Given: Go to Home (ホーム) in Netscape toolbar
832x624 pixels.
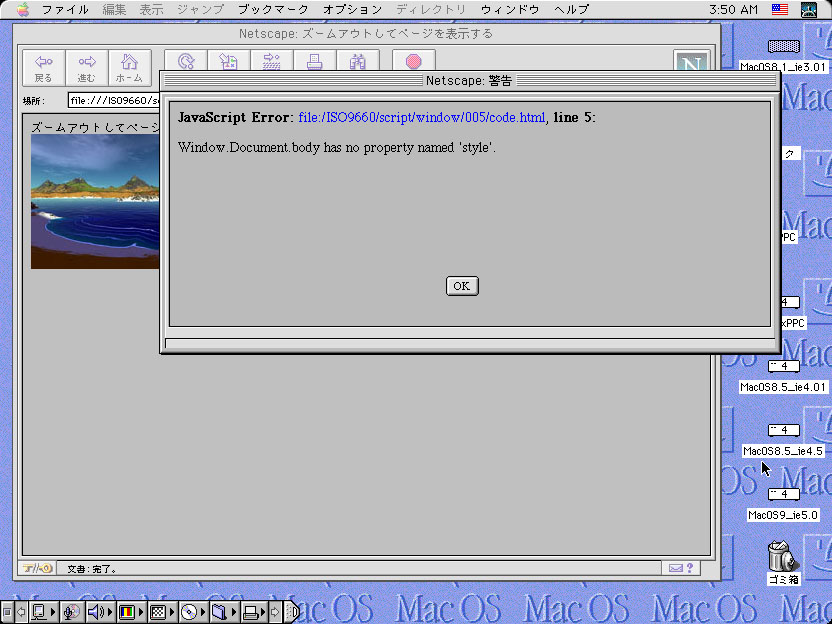Looking at the screenshot, I should 129,68.
